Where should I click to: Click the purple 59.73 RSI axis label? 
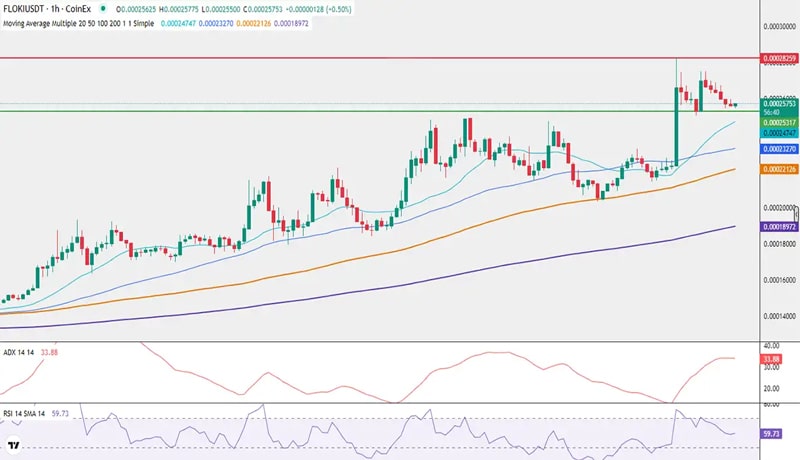pos(771,434)
